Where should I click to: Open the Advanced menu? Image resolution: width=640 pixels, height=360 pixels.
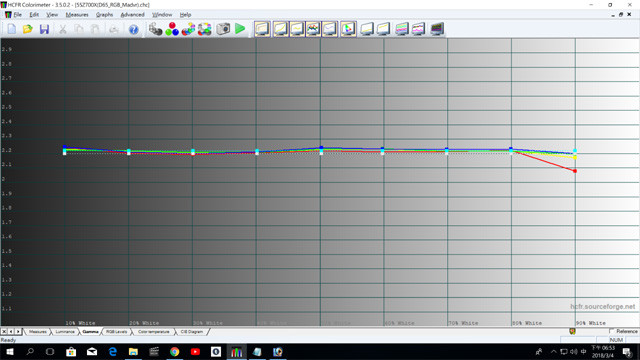coord(132,15)
